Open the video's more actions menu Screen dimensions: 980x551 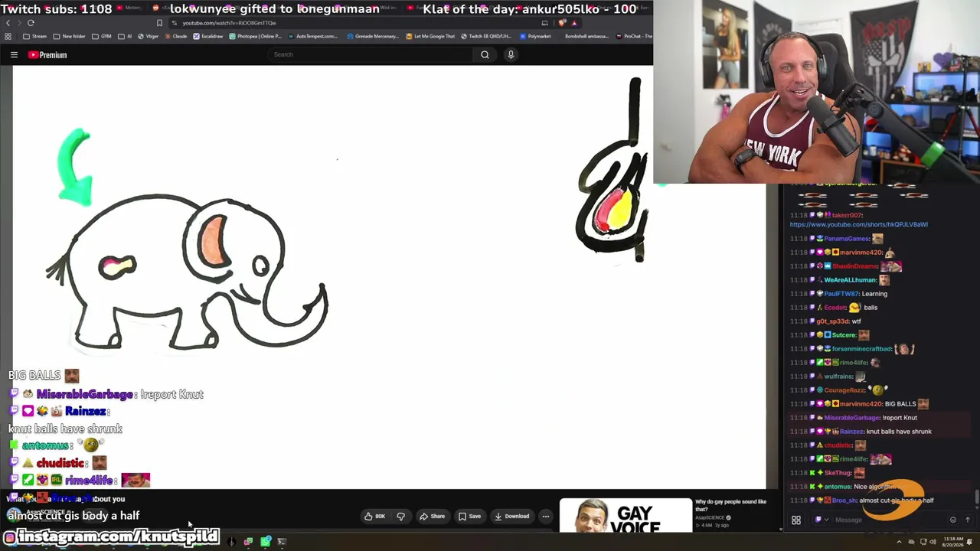click(545, 517)
